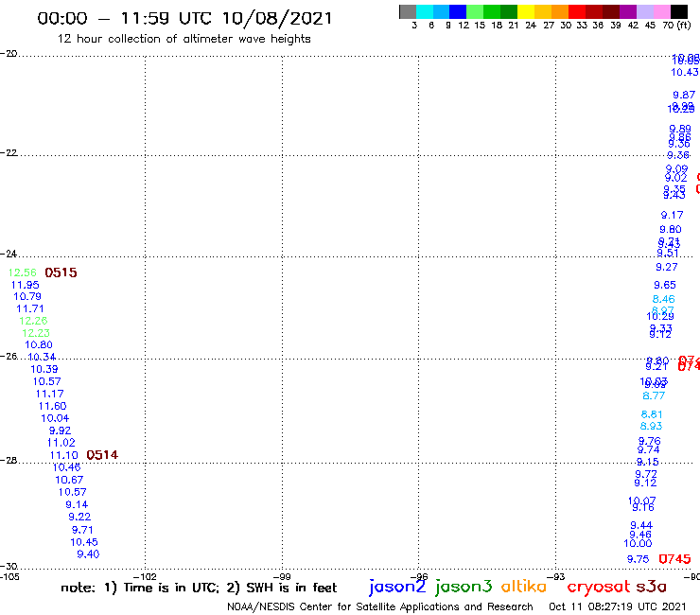Screen dimensions: 700x615
Task: Click the NOAA/NESDIS credit line
Action: [380, 606]
